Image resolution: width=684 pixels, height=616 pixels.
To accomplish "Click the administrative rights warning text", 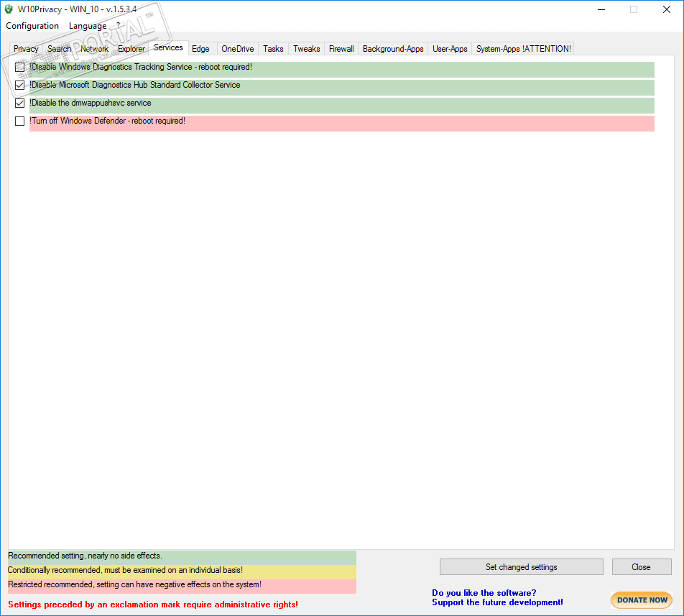I will pyautogui.click(x=153, y=604).
